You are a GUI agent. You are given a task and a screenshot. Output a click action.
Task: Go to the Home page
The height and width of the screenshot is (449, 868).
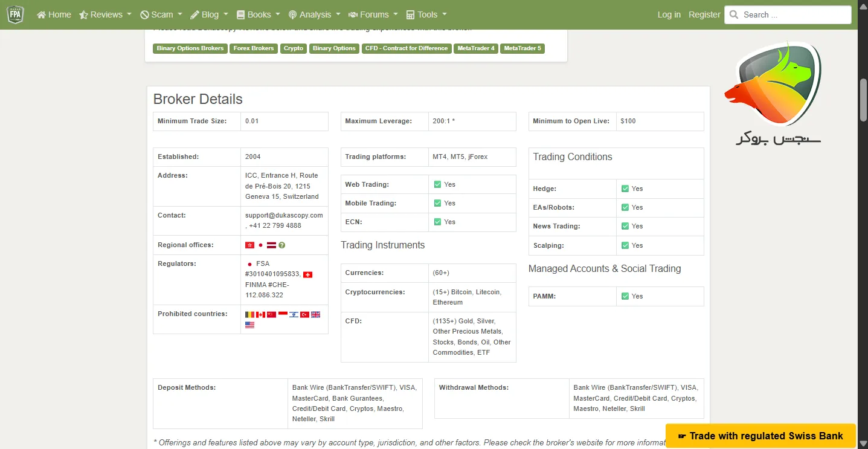point(54,15)
